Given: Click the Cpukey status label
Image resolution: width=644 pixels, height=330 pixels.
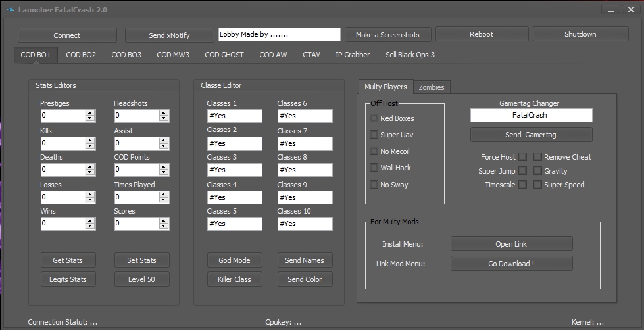Looking at the screenshot, I should 284,323.
